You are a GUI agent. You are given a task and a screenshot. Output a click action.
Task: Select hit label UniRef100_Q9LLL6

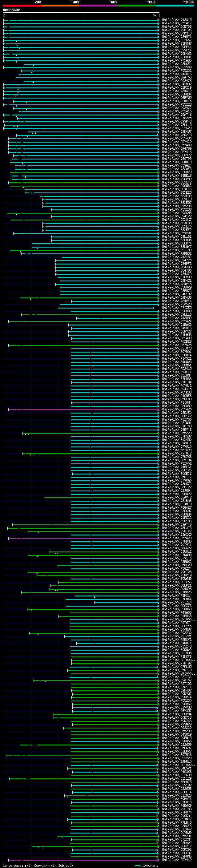click(x=177, y=314)
